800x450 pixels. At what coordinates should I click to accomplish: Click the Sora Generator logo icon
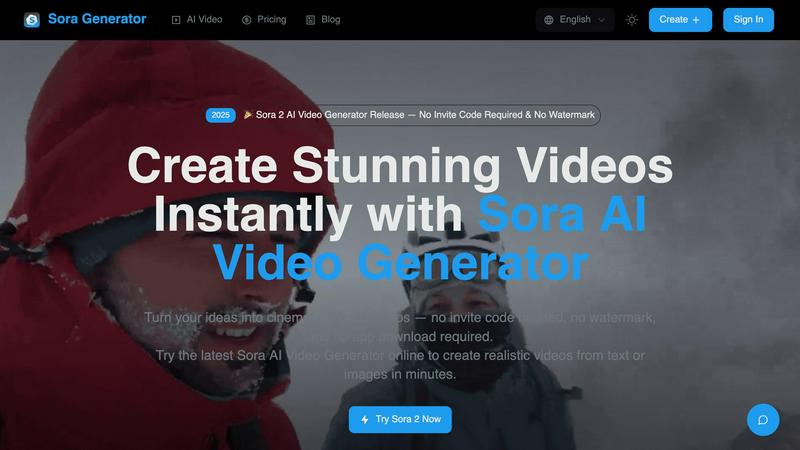point(32,20)
